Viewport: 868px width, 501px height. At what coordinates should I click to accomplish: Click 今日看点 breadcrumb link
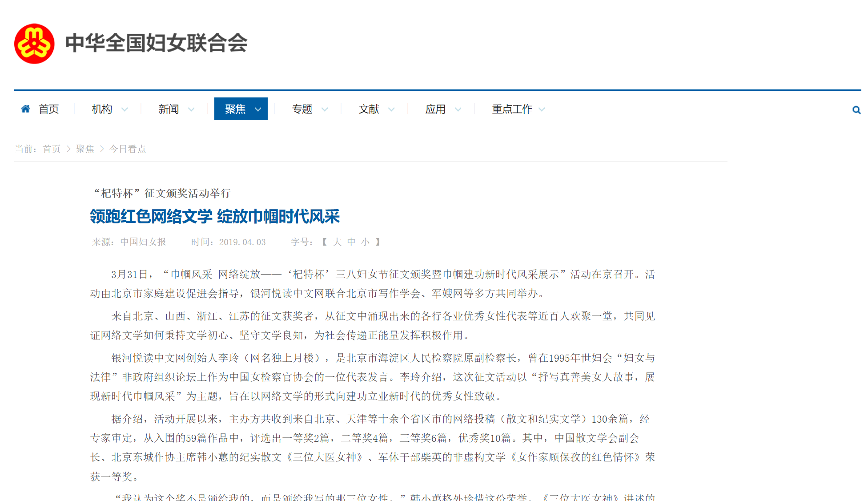128,149
